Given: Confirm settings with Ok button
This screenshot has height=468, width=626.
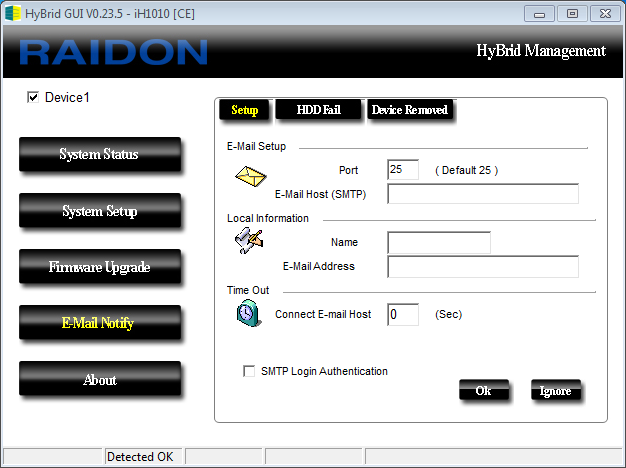Looking at the screenshot, I should tap(484, 390).
